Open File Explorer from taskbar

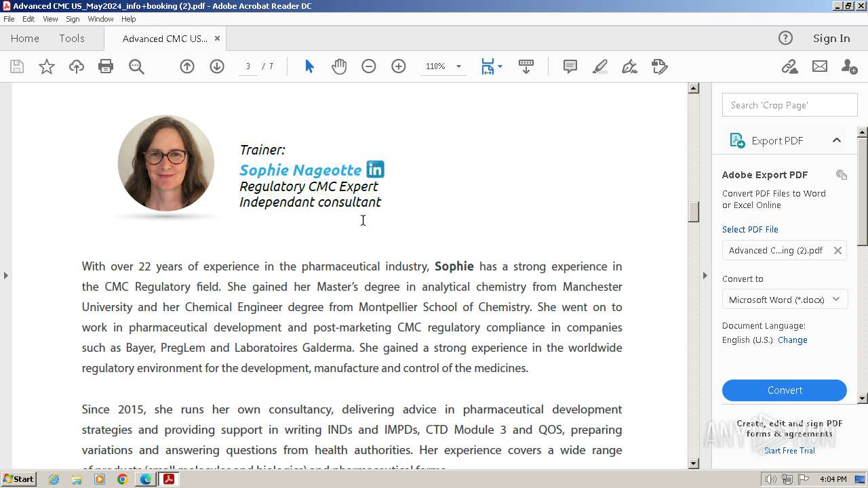pyautogui.click(x=77, y=479)
